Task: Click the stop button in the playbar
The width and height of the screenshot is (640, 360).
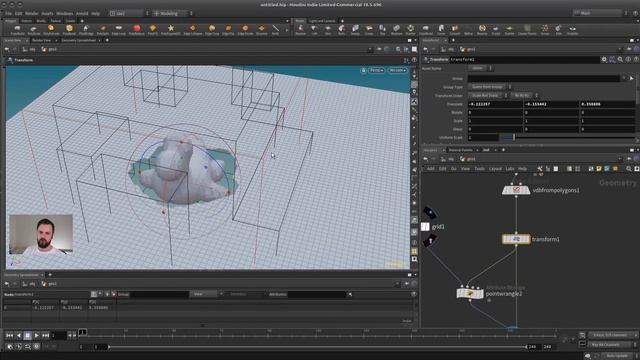Action: pos(27,335)
